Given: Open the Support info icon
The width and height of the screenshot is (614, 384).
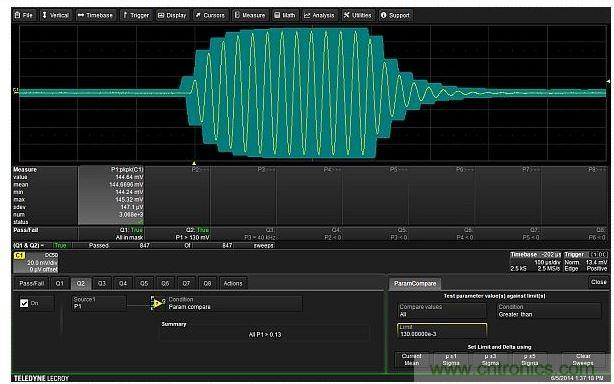Looking at the screenshot, I should coord(383,15).
